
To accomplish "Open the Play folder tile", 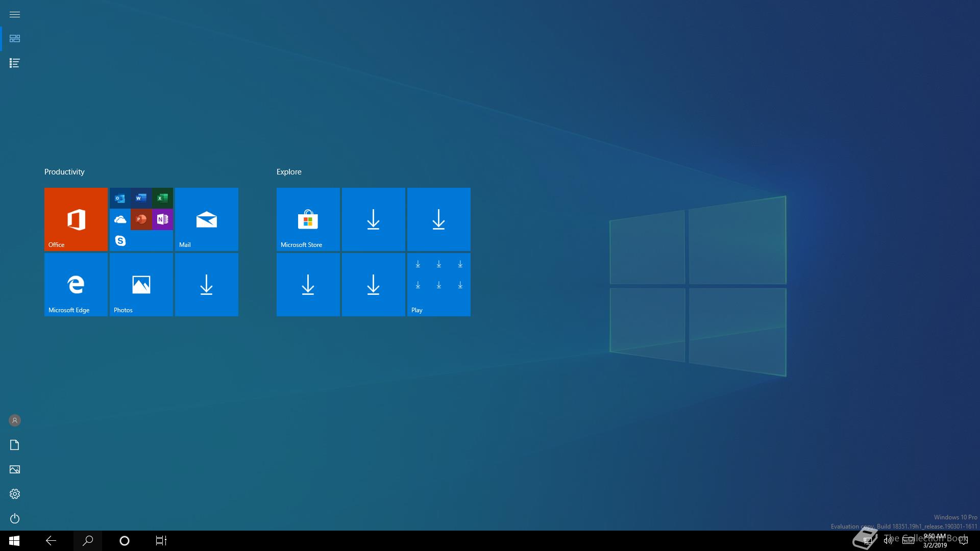I will (x=439, y=285).
